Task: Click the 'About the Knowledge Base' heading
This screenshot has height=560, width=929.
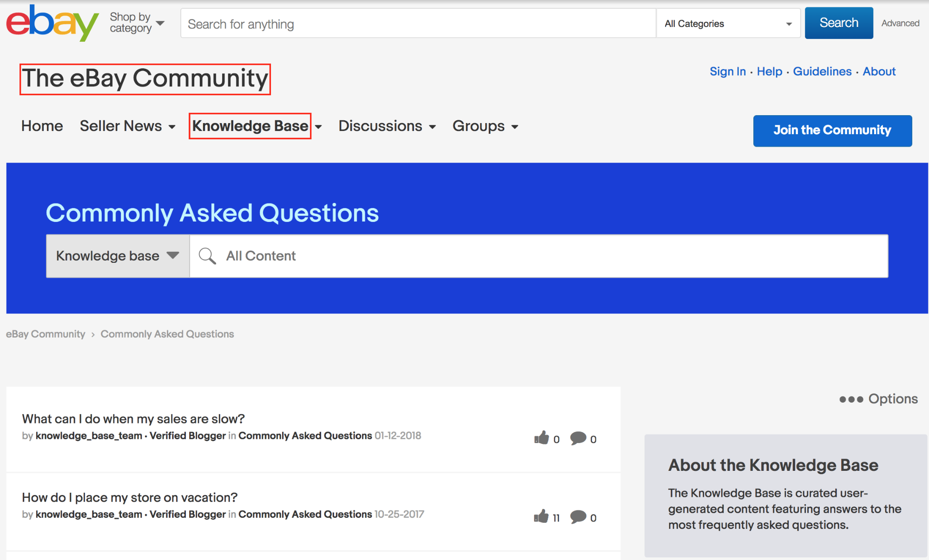Action: coord(773,465)
